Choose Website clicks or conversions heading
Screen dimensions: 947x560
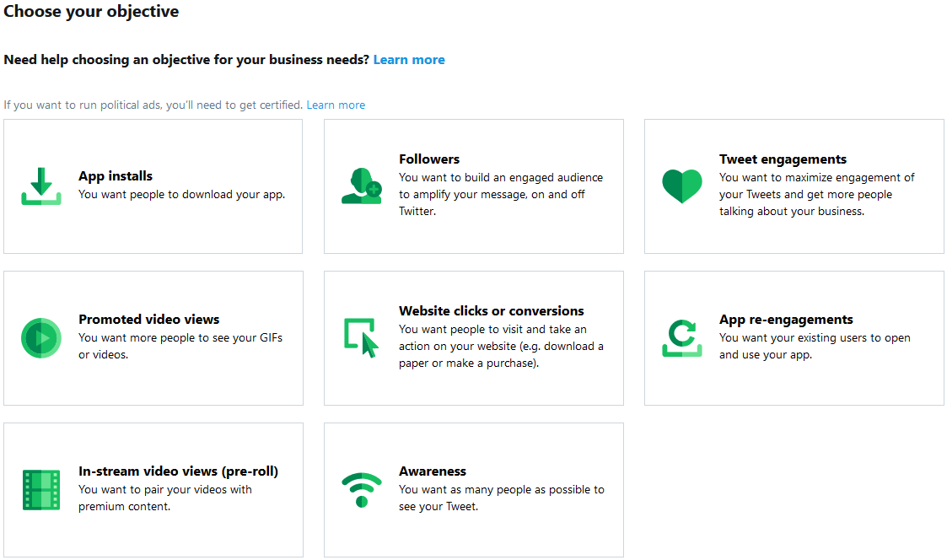[492, 311]
